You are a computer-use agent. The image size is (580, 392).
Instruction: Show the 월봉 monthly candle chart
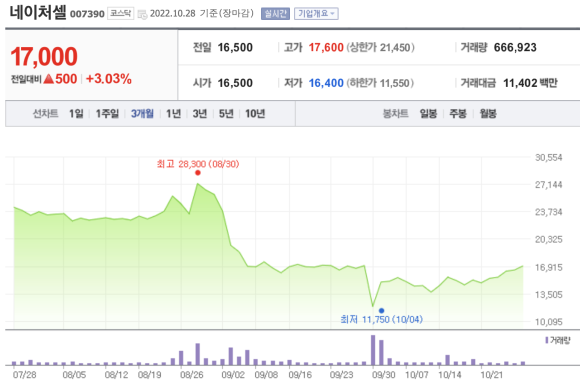(488, 114)
